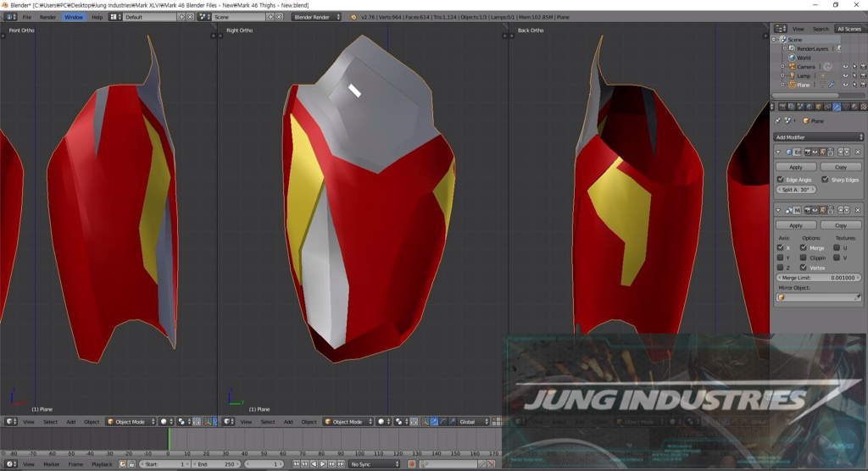Viewport: 868px width, 471px height.
Task: Open the No Sync dropdown in timeline
Action: 374,464
